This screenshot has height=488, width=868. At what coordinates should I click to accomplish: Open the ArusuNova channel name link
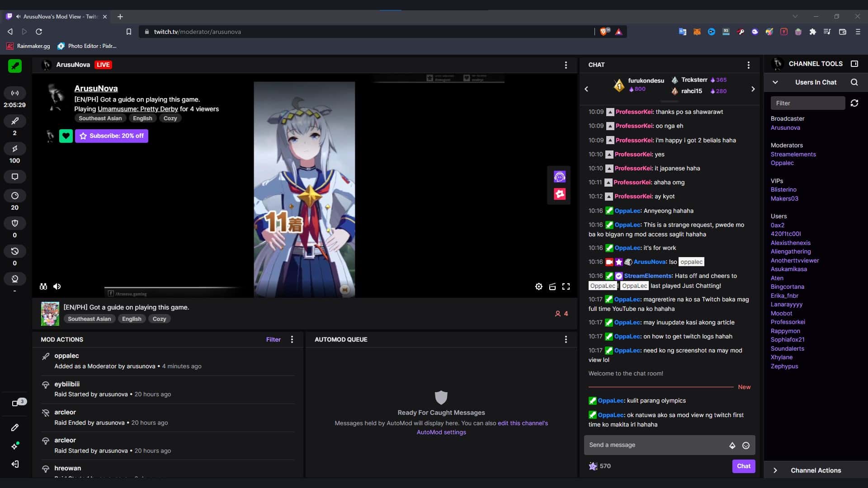96,89
